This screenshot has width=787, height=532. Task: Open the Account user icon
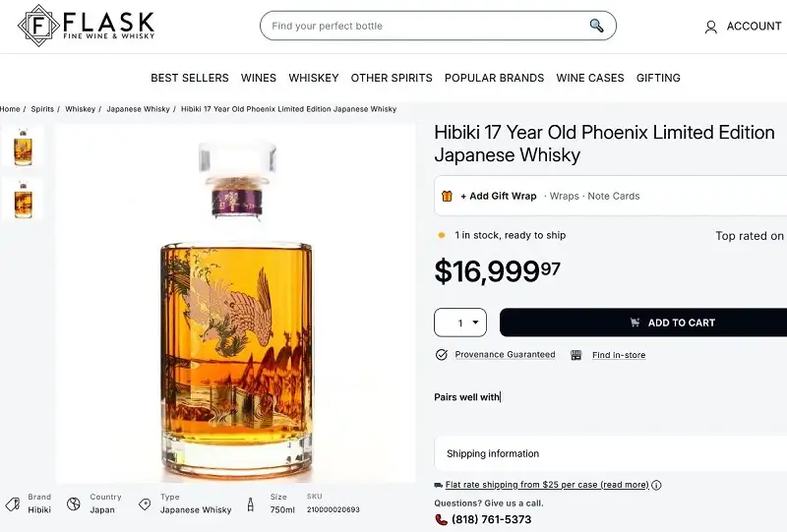(711, 28)
